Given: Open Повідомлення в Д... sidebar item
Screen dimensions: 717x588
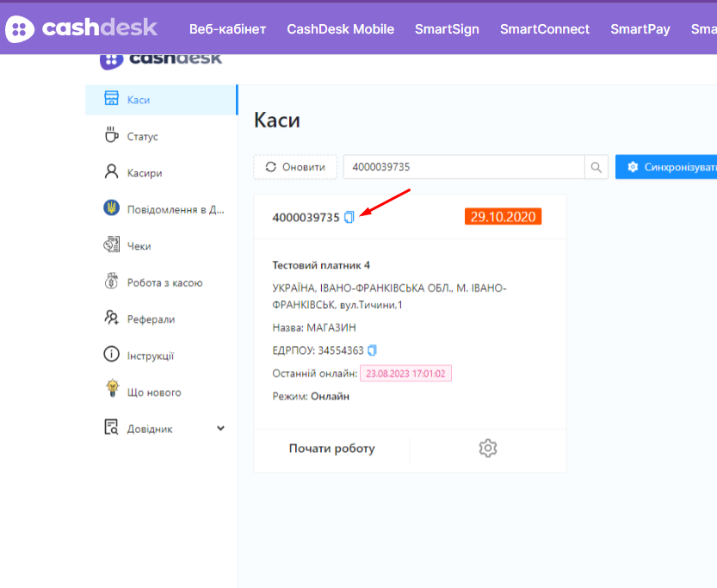Looking at the screenshot, I should [175, 209].
